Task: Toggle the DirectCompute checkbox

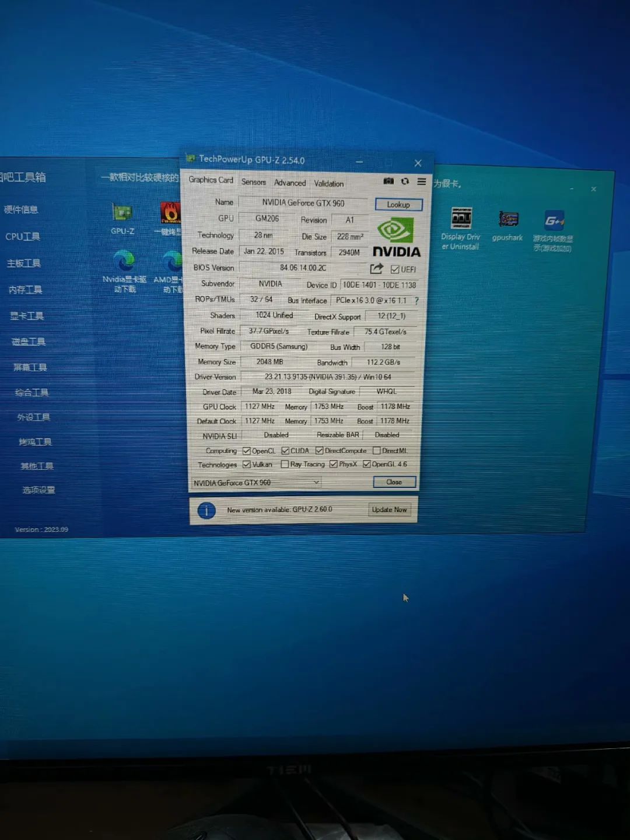Action: (320, 451)
